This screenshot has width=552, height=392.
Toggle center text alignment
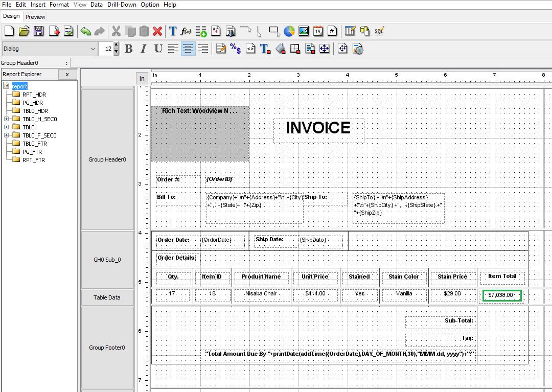tap(188, 49)
